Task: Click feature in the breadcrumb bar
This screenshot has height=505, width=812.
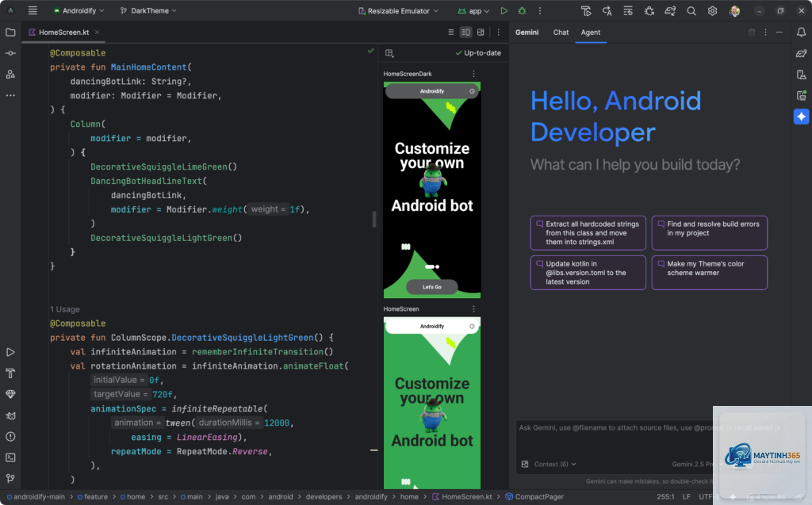Action: (x=93, y=497)
